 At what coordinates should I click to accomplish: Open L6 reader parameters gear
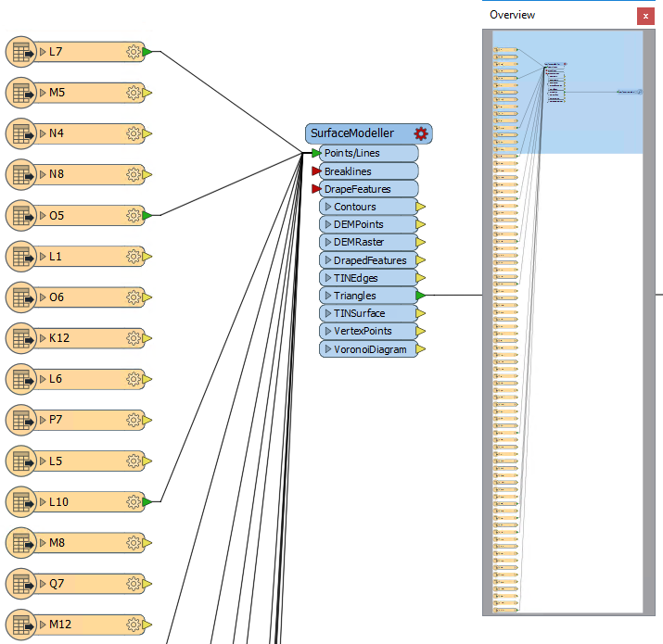tap(134, 379)
